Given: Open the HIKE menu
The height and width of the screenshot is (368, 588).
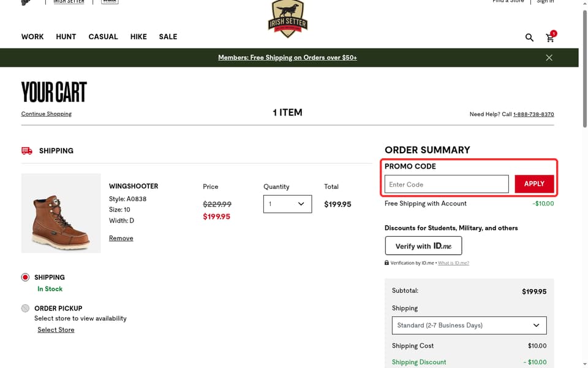Looking at the screenshot, I should point(138,37).
